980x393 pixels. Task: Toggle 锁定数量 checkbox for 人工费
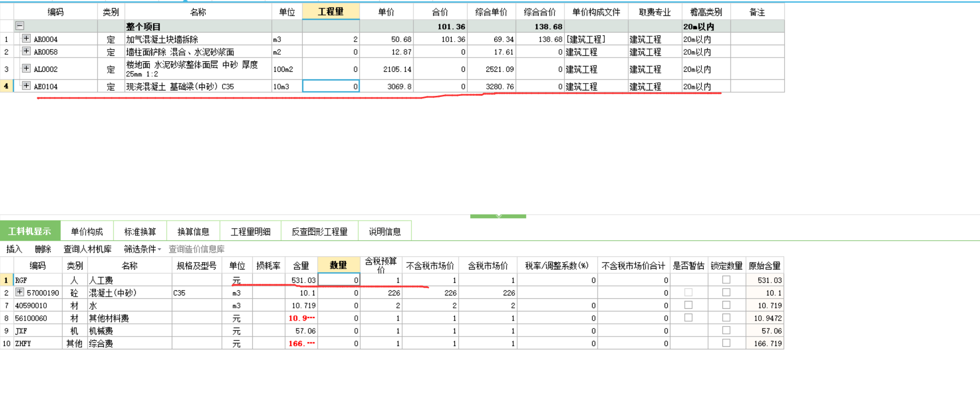click(726, 279)
